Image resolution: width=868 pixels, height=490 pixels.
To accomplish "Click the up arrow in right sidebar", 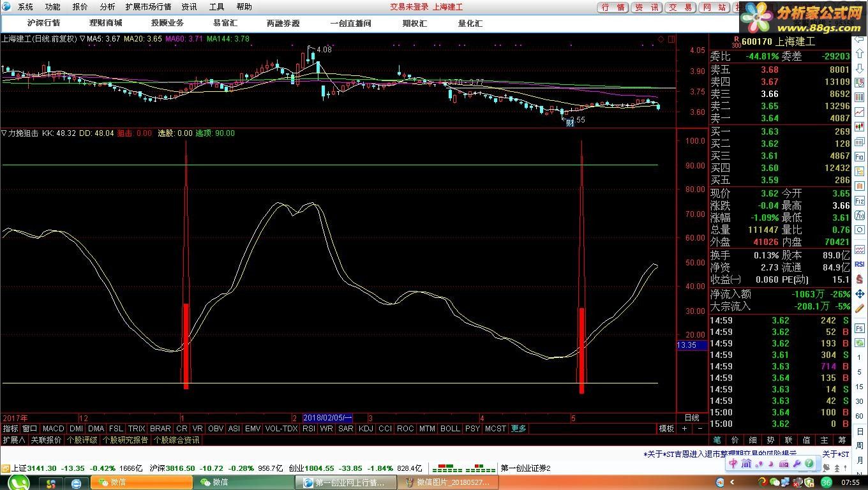I will [859, 53].
